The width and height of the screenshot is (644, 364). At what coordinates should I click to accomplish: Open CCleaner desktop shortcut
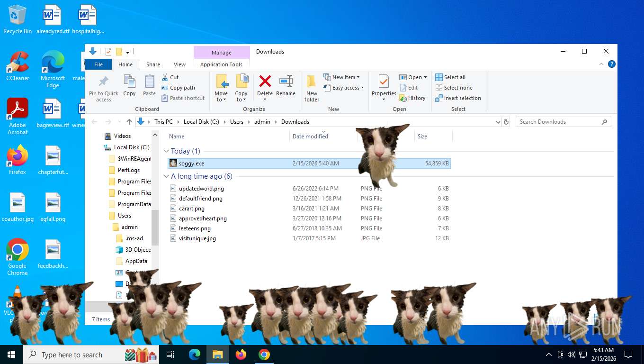18,66
